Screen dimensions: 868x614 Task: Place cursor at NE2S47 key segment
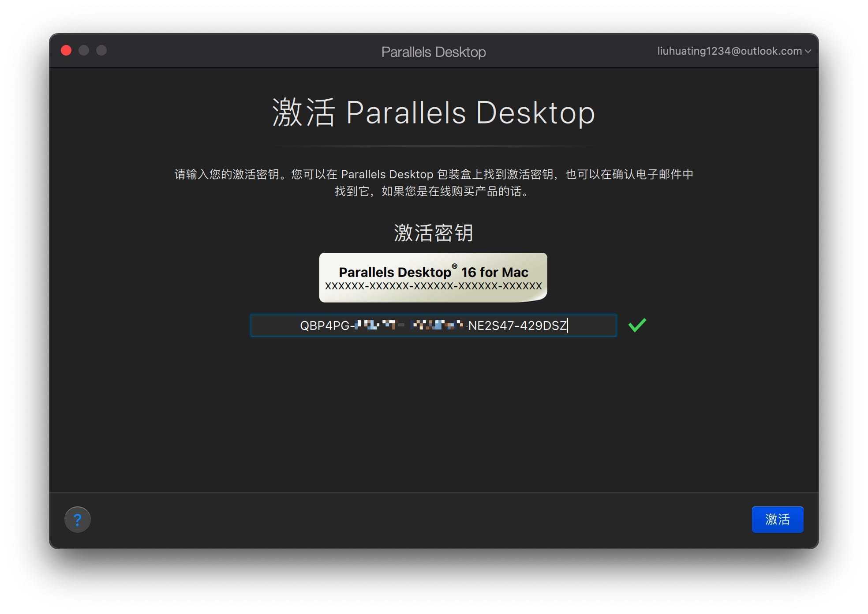tap(492, 326)
